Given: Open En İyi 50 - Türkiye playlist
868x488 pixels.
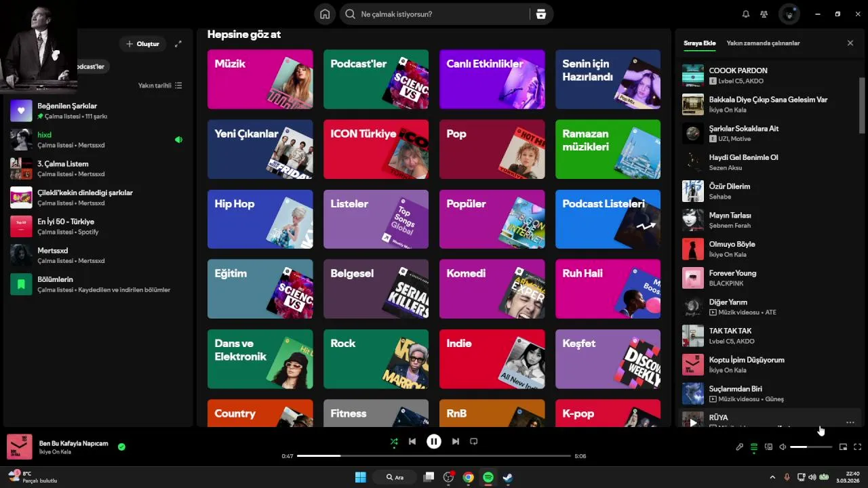Looking at the screenshot, I should point(96,226).
